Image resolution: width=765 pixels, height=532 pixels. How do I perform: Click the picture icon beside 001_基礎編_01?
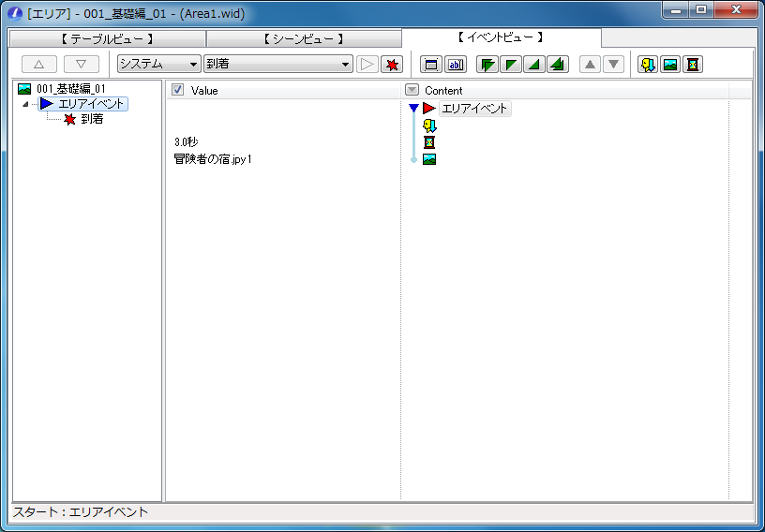pyautogui.click(x=24, y=89)
